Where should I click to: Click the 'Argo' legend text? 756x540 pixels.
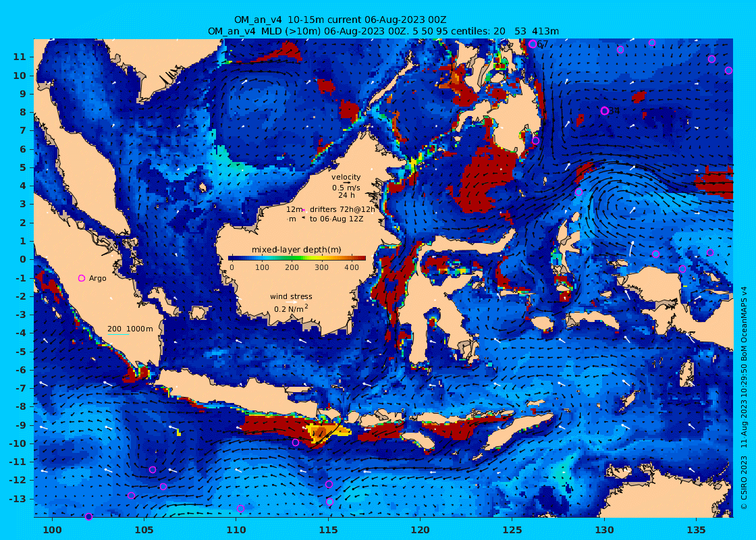tap(97, 278)
